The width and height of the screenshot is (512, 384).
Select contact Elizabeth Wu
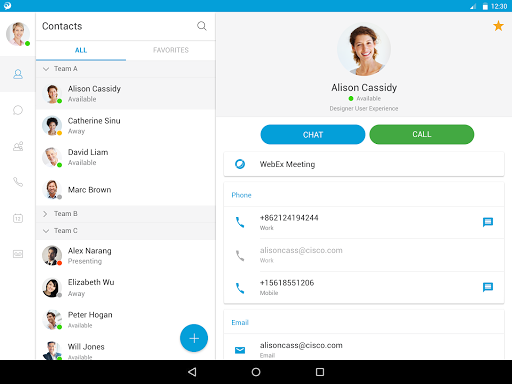pyautogui.click(x=126, y=287)
